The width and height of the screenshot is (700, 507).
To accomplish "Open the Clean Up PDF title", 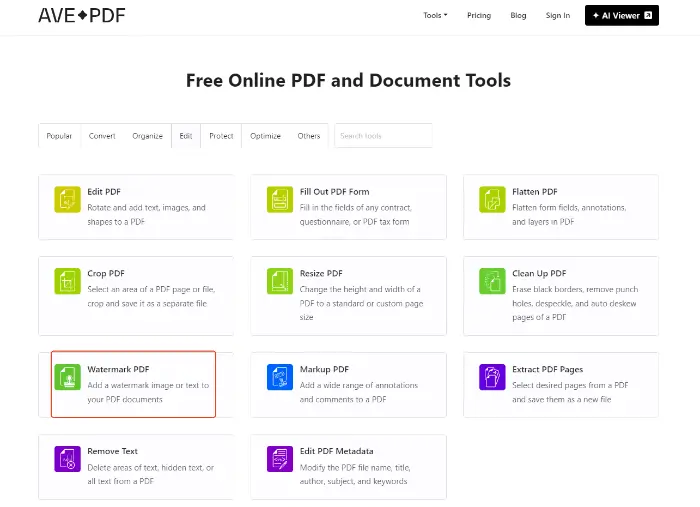I will coord(539,274).
